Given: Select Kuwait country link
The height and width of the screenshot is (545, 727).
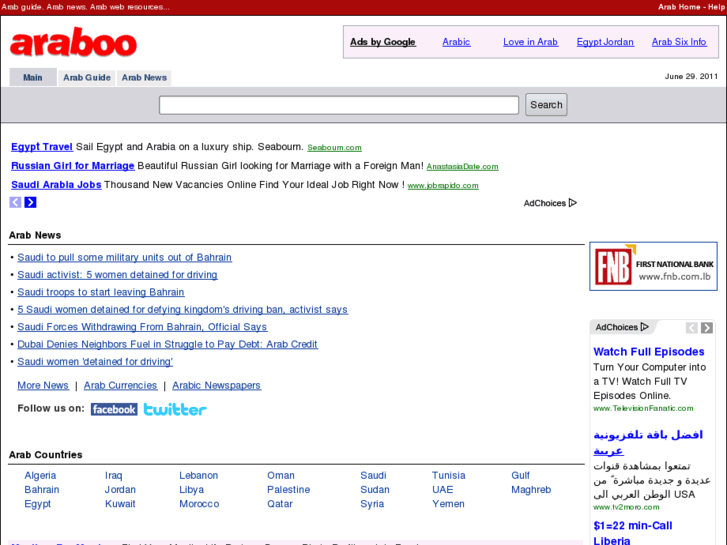Looking at the screenshot, I should [x=120, y=504].
